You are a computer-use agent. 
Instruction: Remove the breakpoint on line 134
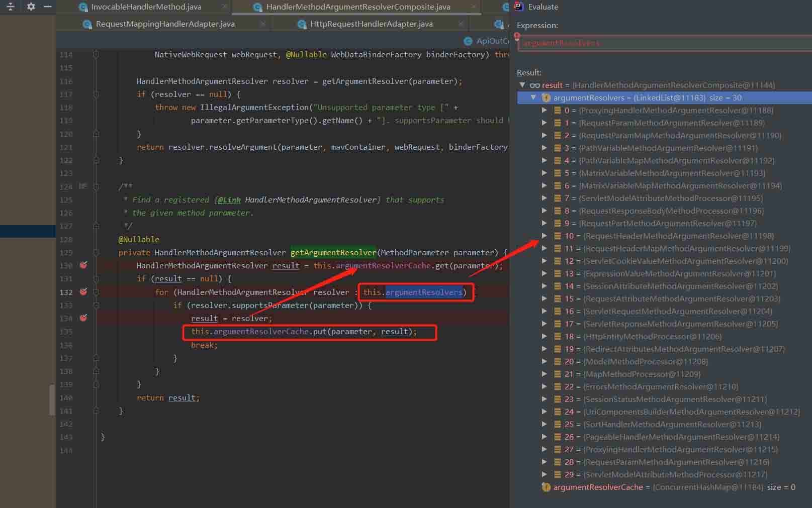pos(83,318)
